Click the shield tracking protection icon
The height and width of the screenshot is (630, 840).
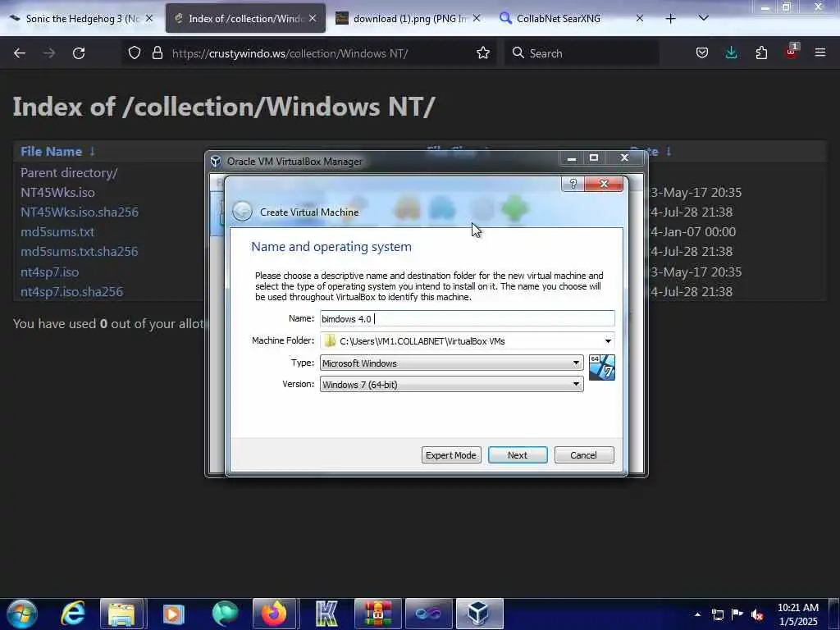click(x=135, y=53)
